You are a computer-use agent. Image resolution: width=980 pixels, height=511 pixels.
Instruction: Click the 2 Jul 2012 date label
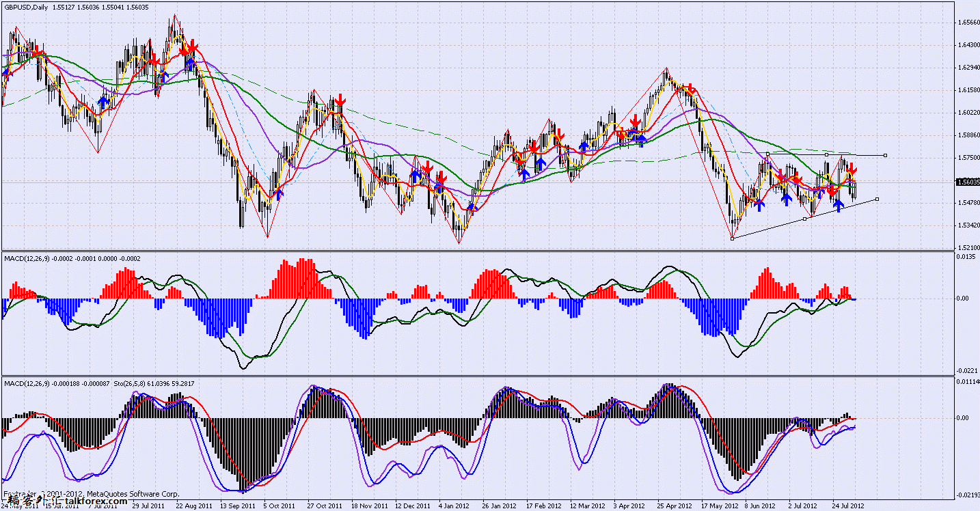803,506
